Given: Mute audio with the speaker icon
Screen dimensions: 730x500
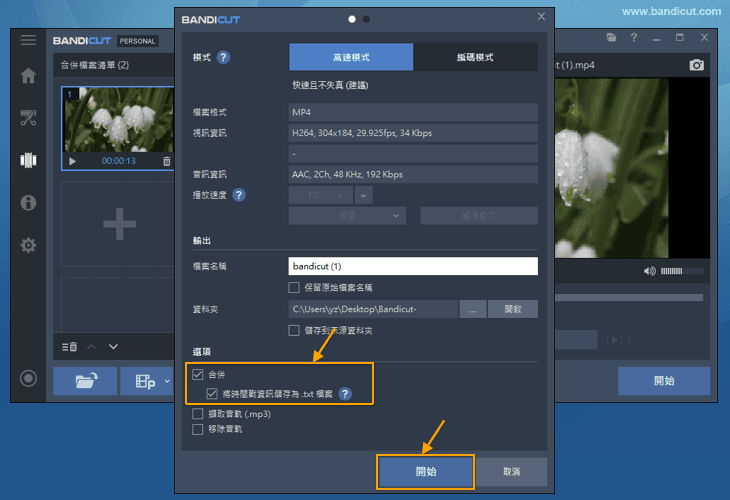Looking at the screenshot, I should tap(649, 271).
